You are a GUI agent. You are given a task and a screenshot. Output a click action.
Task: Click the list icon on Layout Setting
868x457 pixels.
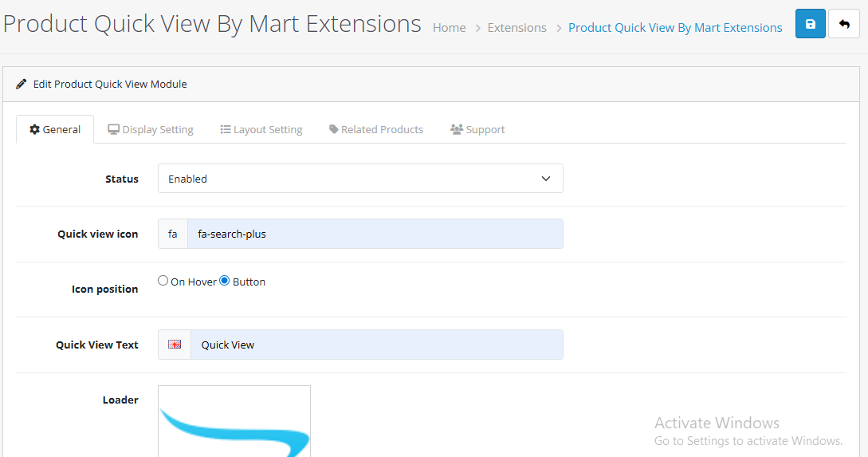226,129
